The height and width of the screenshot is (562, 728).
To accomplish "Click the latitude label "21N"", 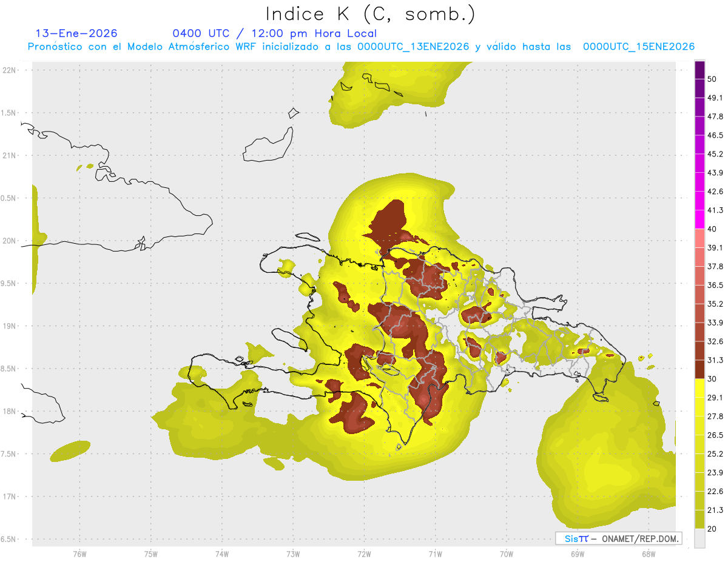I will click(10, 155).
